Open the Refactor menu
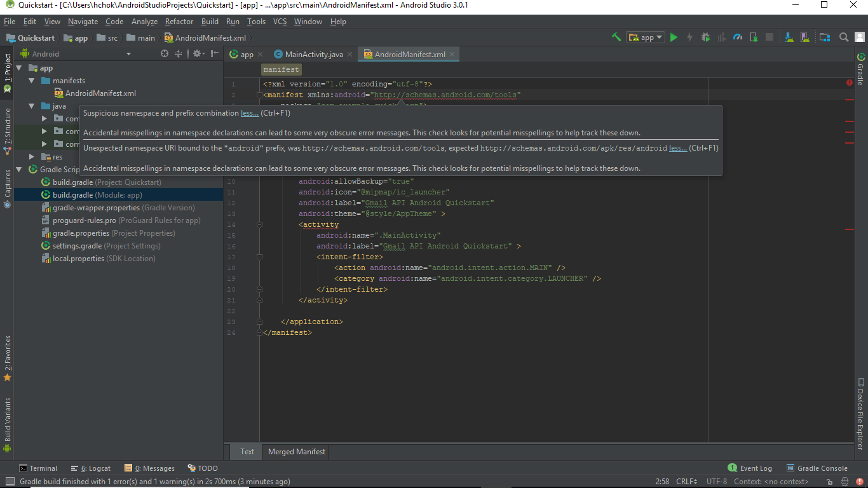 pyautogui.click(x=179, y=21)
